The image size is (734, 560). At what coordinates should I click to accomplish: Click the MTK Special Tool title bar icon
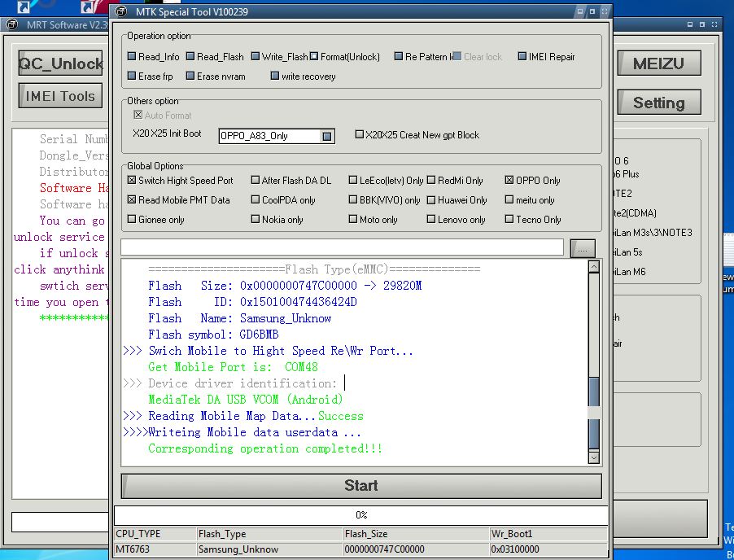tap(120, 11)
